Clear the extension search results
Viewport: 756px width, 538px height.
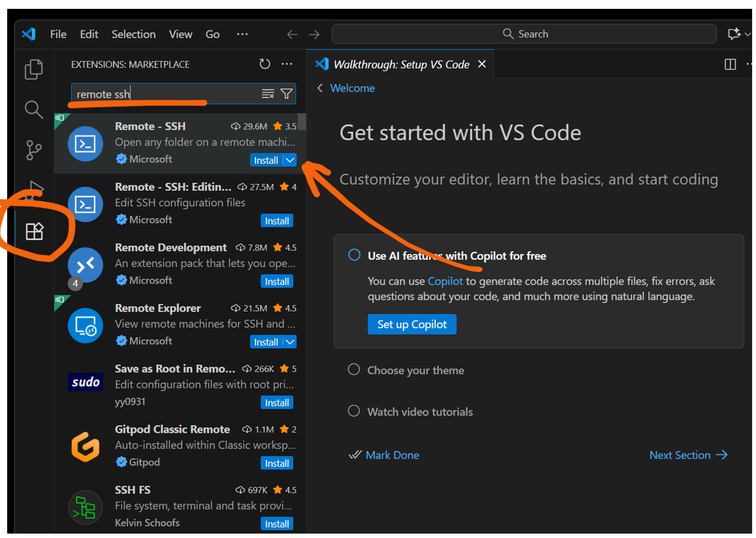click(x=268, y=93)
